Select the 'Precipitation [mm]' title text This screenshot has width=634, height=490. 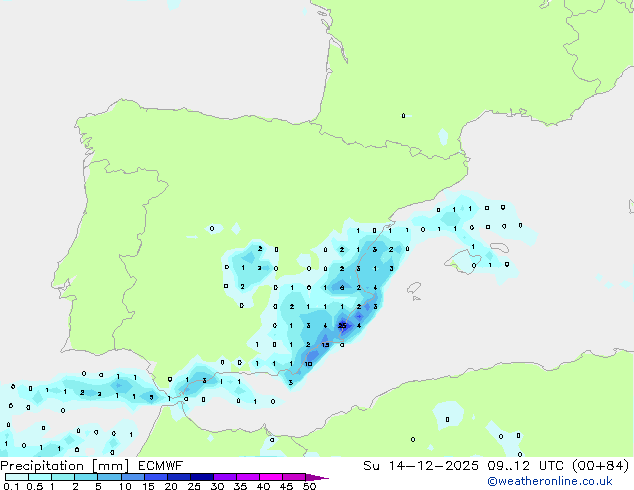click(65, 466)
